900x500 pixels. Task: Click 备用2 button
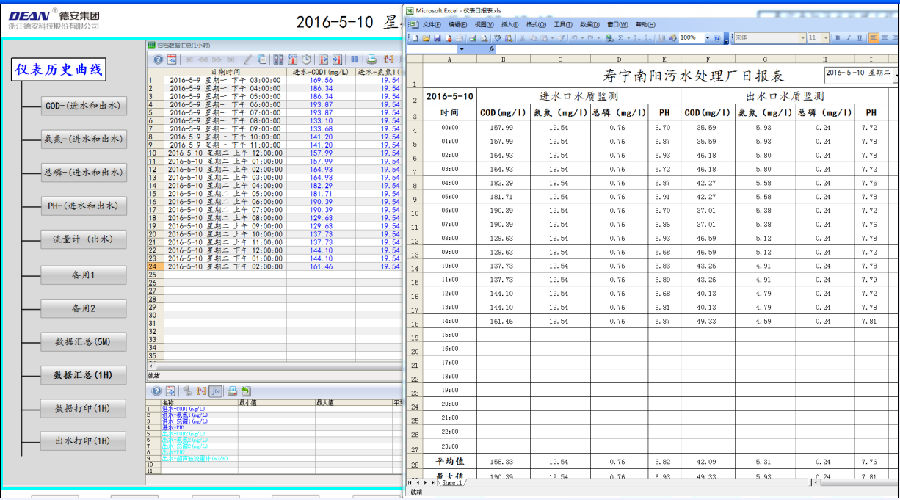(x=83, y=308)
